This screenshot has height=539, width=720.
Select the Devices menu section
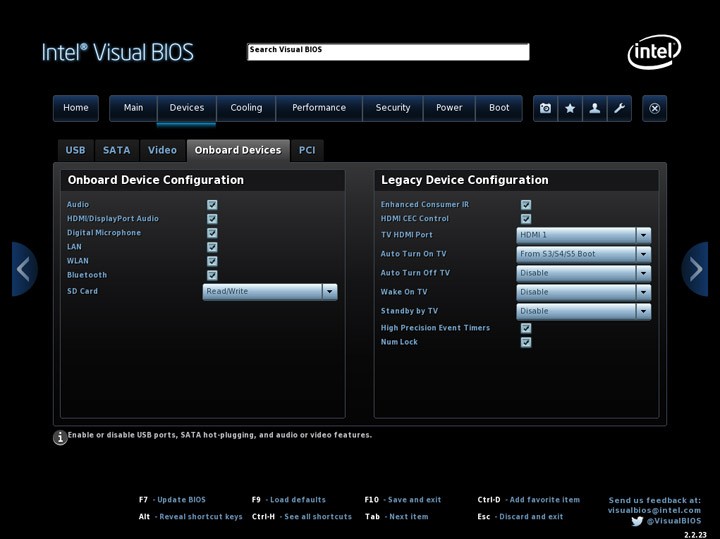(187, 108)
